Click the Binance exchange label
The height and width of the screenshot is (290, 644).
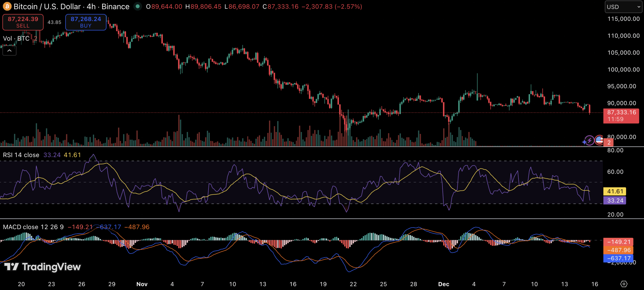point(115,7)
